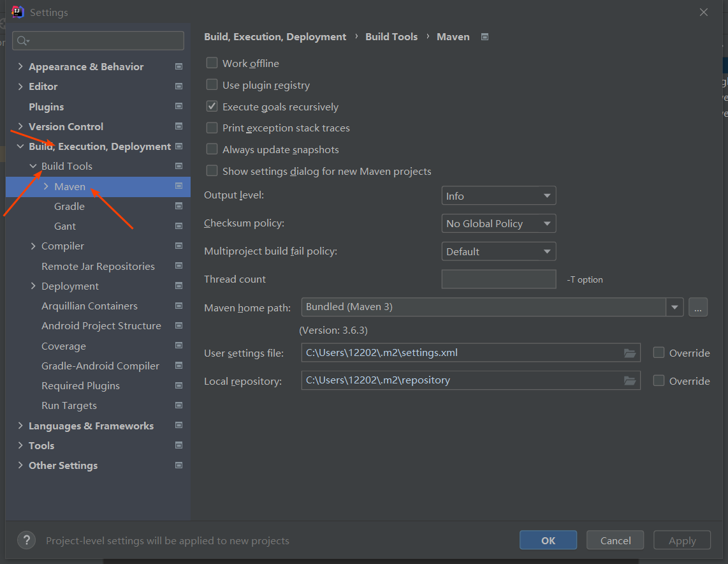Click the project-level icon beside Languages & Frameworks
This screenshot has height=564, width=728.
(178, 426)
